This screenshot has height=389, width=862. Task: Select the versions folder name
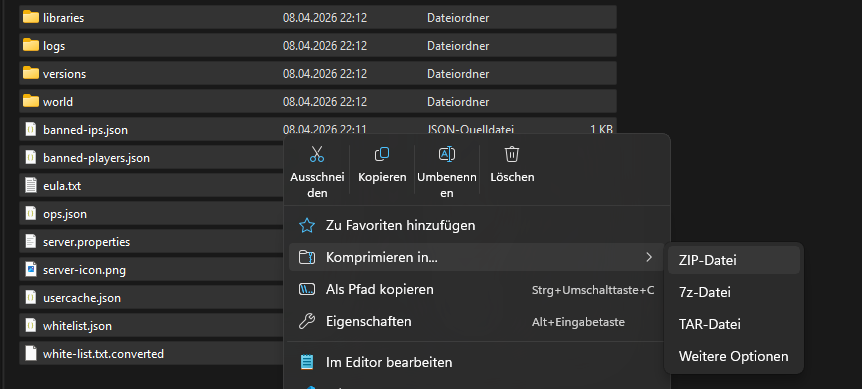(x=64, y=74)
